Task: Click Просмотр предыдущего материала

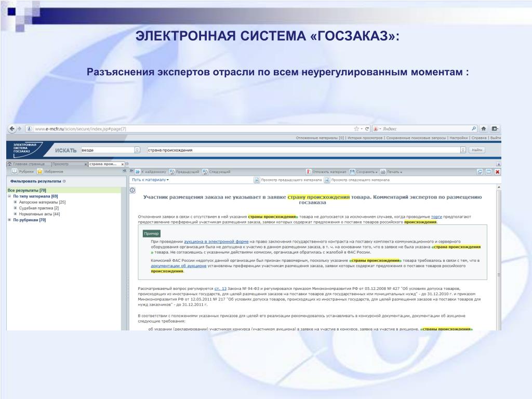Action: [x=288, y=180]
